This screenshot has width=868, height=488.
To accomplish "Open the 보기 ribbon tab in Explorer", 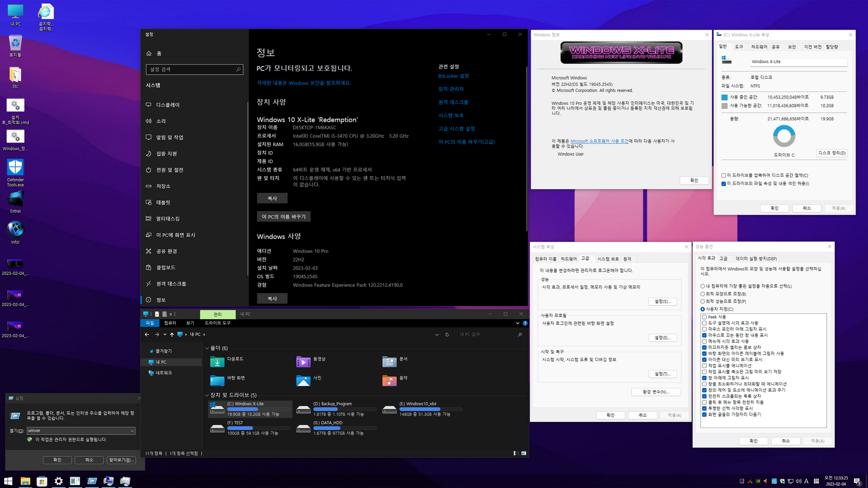I will point(190,323).
